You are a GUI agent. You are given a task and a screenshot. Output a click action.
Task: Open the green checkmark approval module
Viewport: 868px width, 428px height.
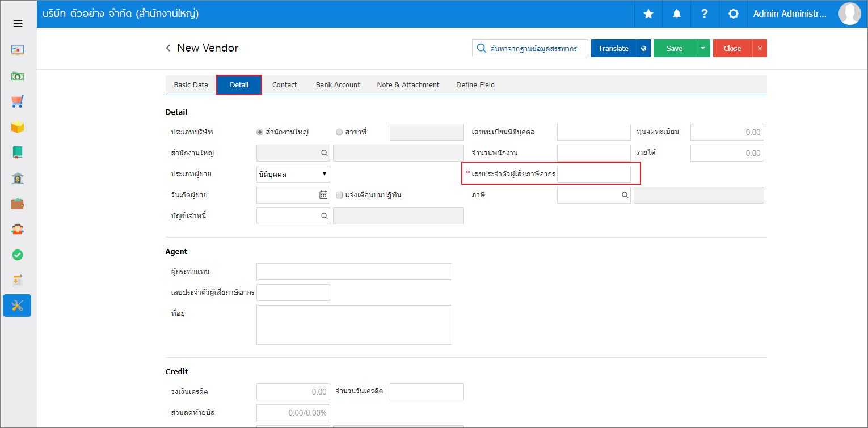click(18, 255)
